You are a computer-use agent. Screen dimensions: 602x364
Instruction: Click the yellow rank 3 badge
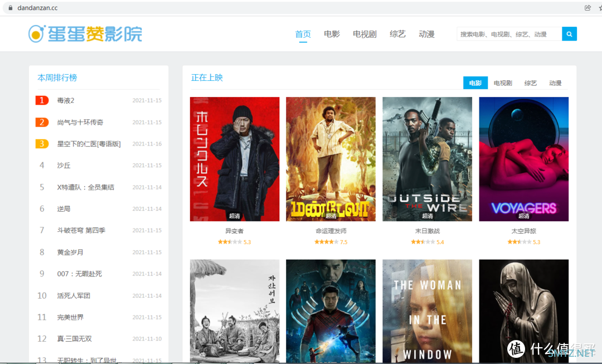[x=42, y=144]
